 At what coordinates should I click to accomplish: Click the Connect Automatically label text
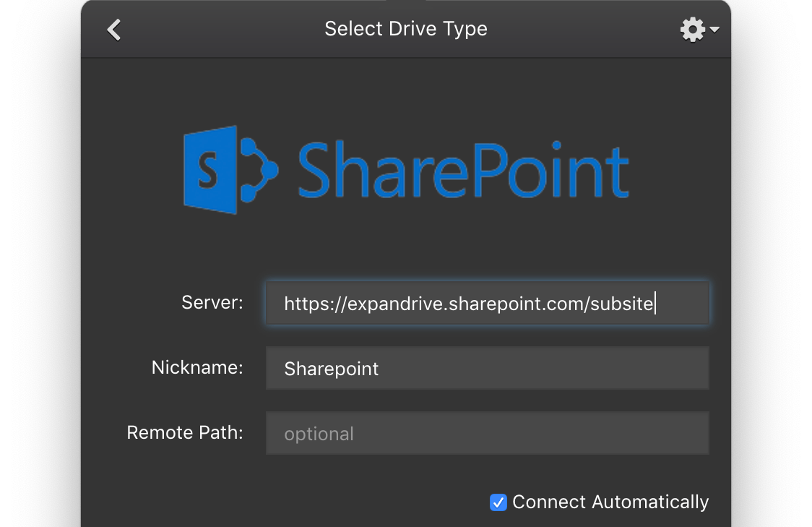point(610,502)
